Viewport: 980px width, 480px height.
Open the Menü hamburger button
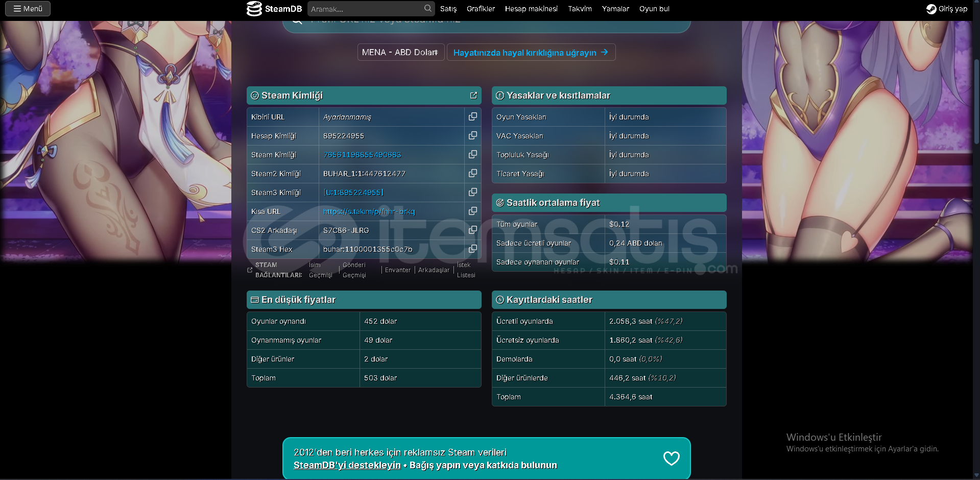[x=28, y=9]
